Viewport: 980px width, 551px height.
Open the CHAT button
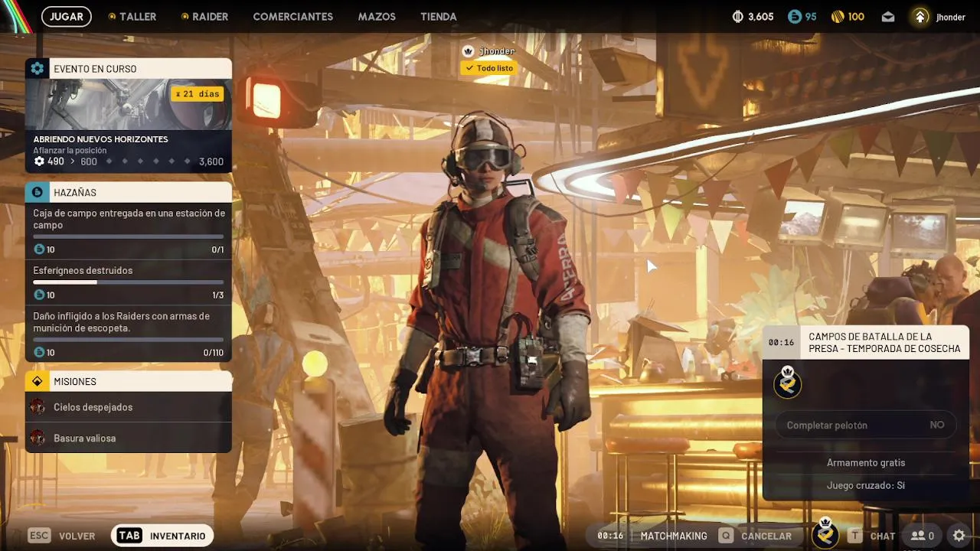click(x=872, y=536)
